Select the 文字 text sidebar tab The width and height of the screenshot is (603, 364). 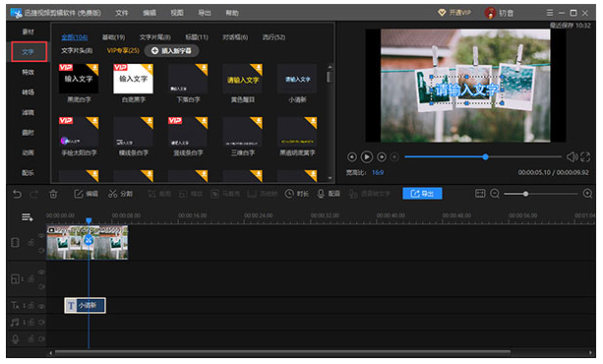coord(29,51)
